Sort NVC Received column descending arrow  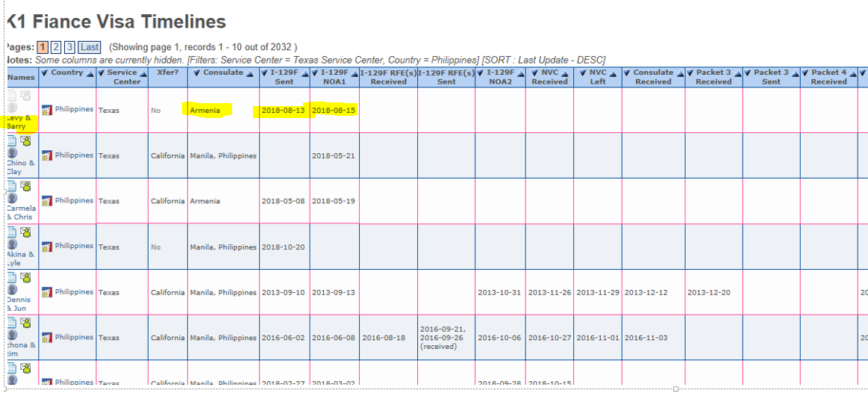[533, 72]
